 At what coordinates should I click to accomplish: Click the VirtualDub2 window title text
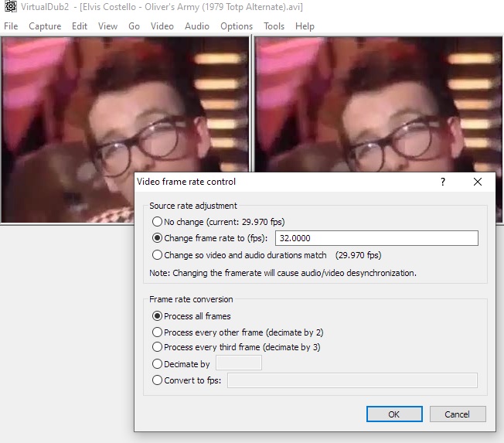162,7
